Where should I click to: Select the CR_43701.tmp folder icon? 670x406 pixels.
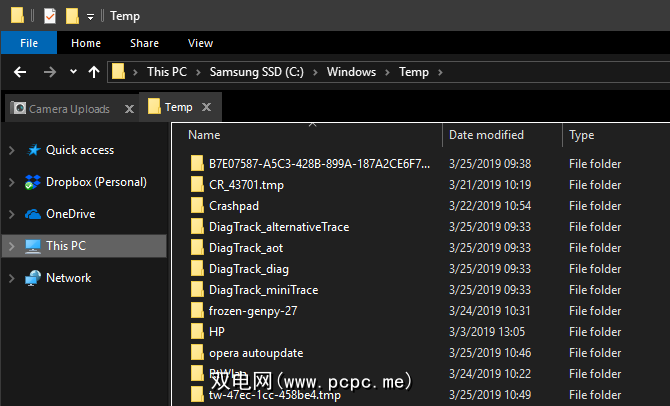pyautogui.click(x=197, y=184)
